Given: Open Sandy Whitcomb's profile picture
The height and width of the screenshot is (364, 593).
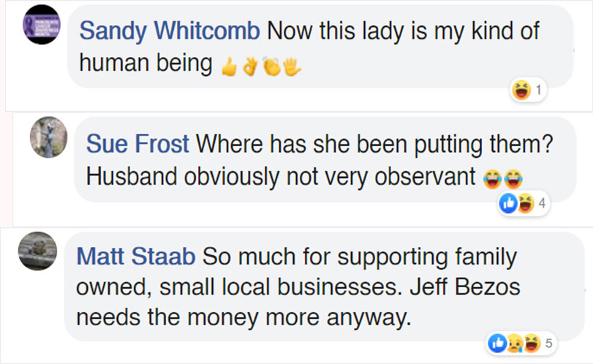Looking at the screenshot, I should point(42,24).
